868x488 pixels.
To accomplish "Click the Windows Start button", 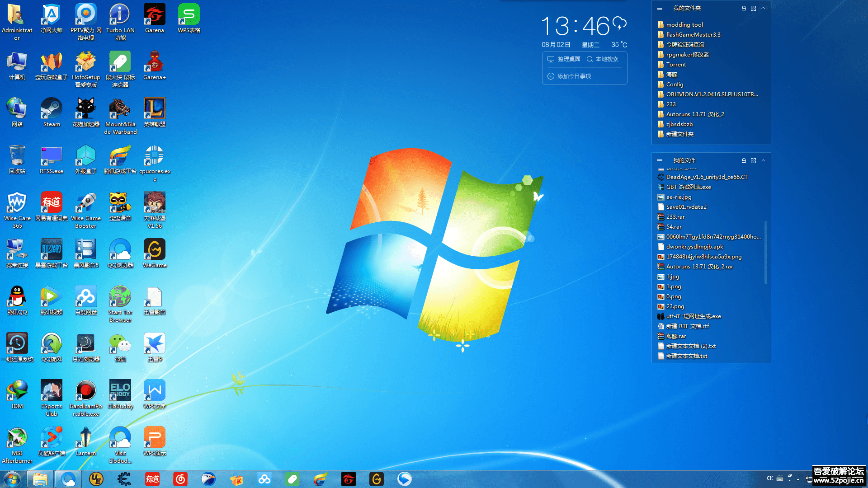I will (12, 479).
